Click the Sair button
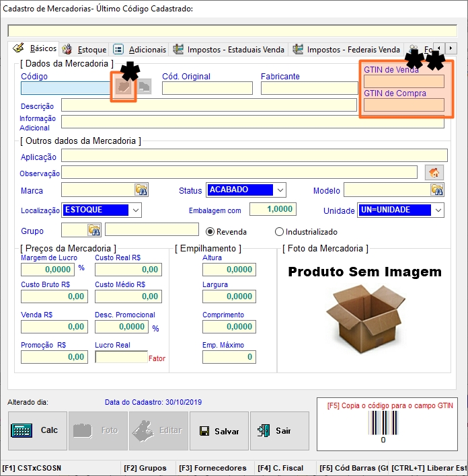 (x=280, y=431)
